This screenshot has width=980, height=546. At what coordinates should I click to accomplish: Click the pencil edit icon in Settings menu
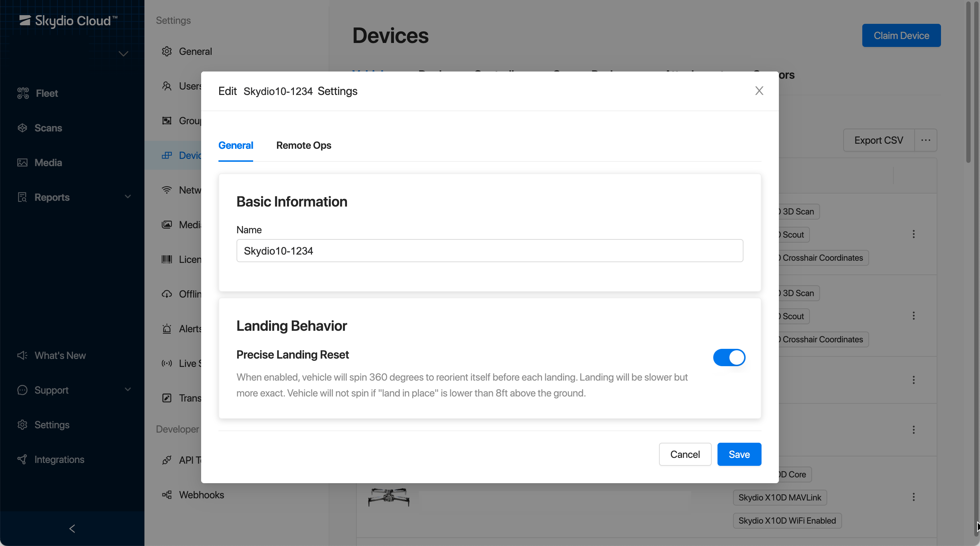point(166,398)
